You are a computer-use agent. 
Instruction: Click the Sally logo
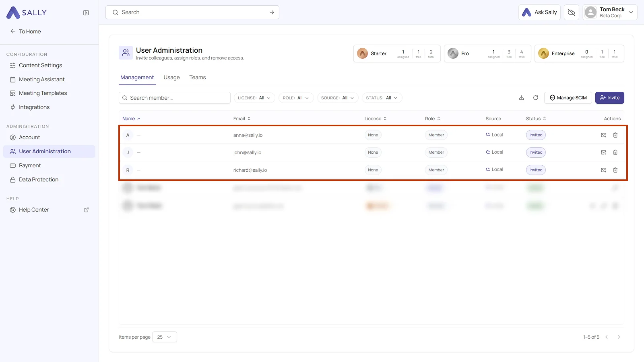[27, 12]
